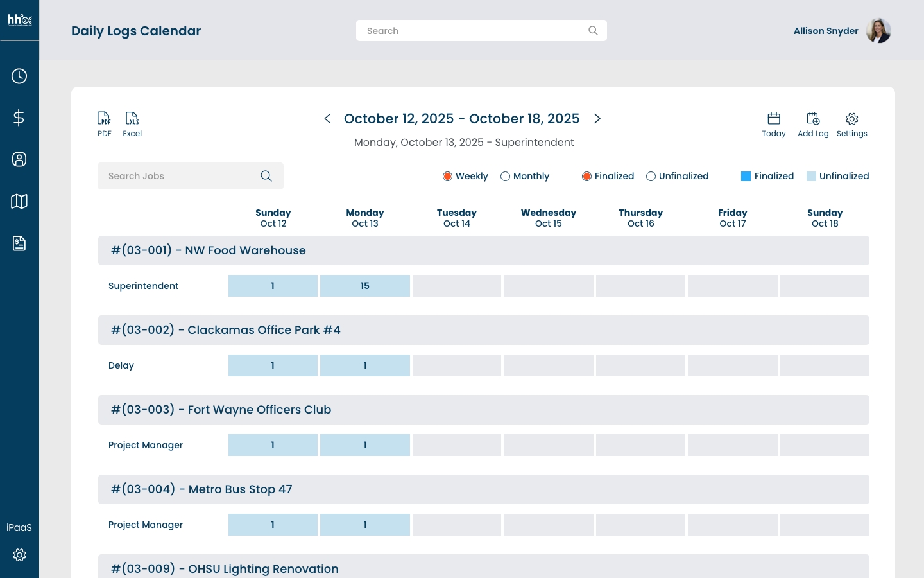Image resolution: width=924 pixels, height=578 pixels.
Task: Open the map icon in sidebar
Action: [19, 202]
